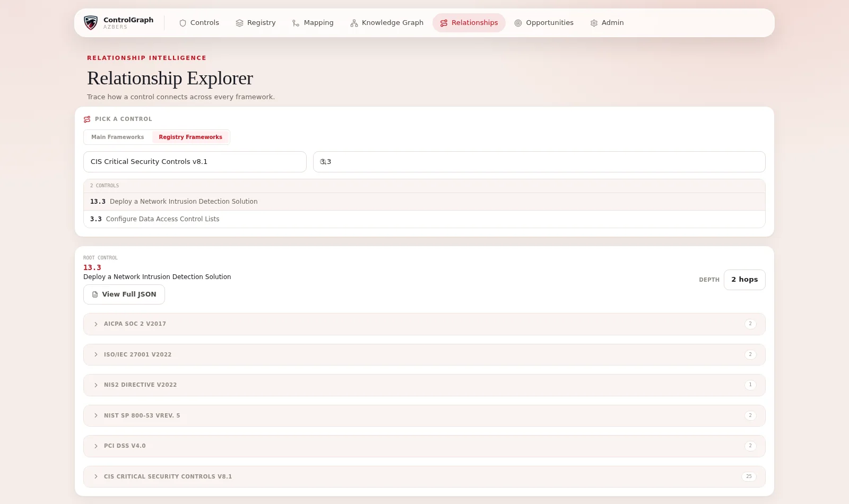Open the Controls nav tab
Screen dimensions: 849x504
199,23
